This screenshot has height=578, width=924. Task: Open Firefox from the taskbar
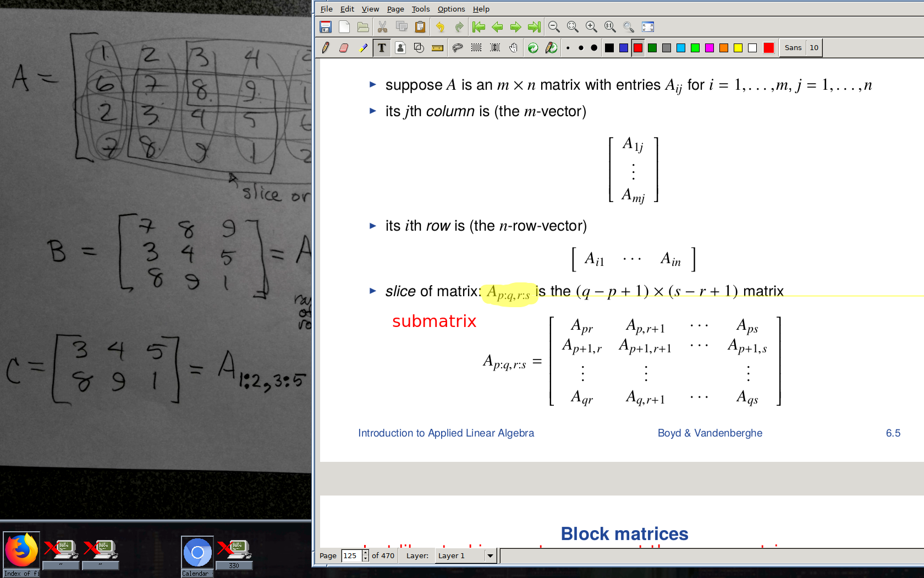(21, 551)
